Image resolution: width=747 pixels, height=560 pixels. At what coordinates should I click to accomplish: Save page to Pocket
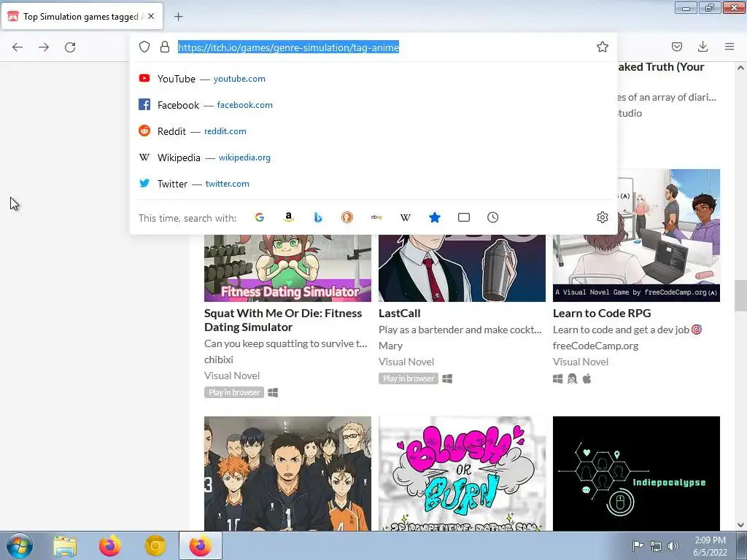676,47
